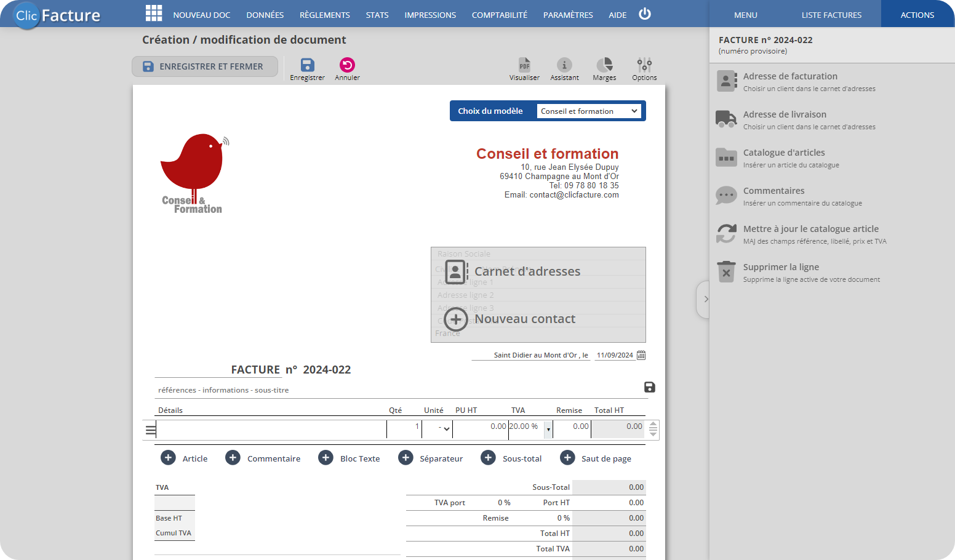Add an Article line
Viewport: 955px width, 560px height.
(184, 458)
